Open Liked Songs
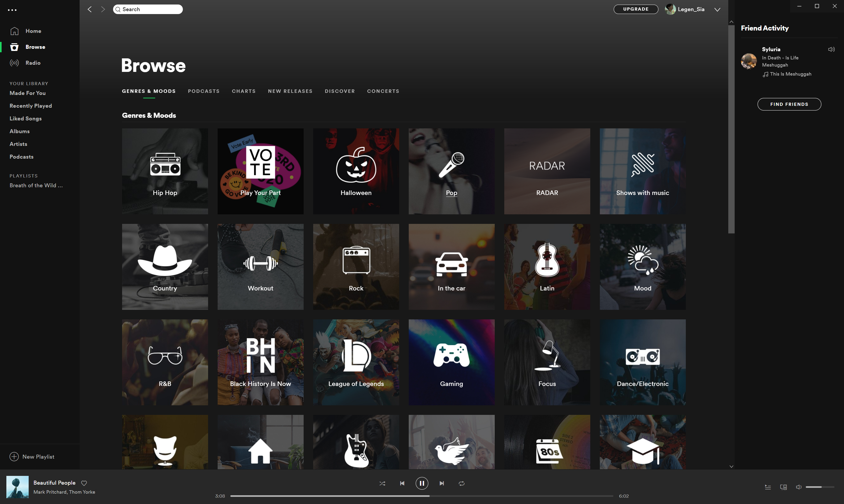The height and width of the screenshot is (504, 844). click(25, 119)
